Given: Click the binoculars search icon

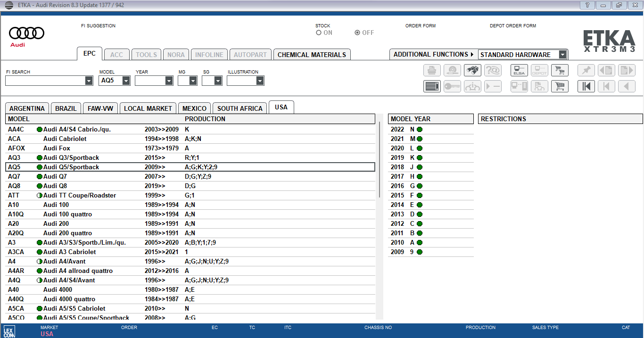Looking at the screenshot, I should [x=472, y=70].
